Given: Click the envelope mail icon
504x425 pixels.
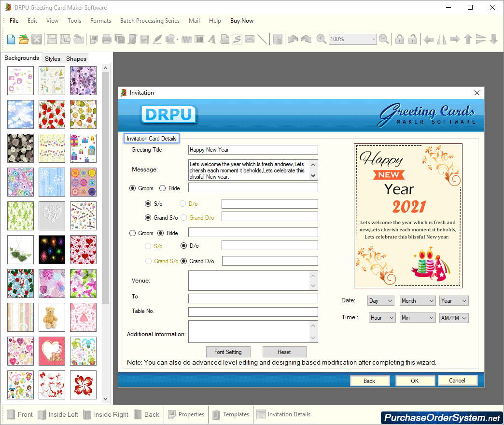Looking at the screenshot, I should coord(250,39).
